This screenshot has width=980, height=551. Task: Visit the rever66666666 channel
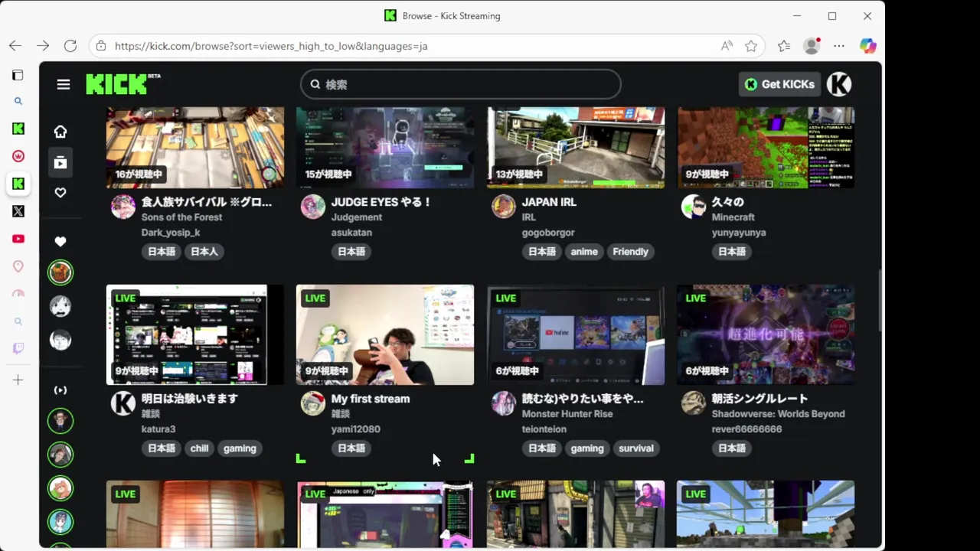(747, 429)
